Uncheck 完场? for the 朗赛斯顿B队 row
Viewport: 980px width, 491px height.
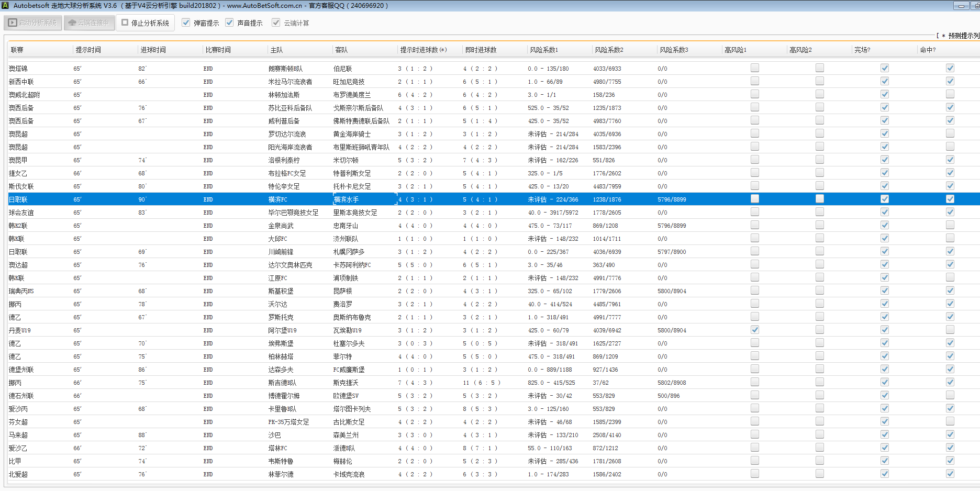tap(884, 68)
